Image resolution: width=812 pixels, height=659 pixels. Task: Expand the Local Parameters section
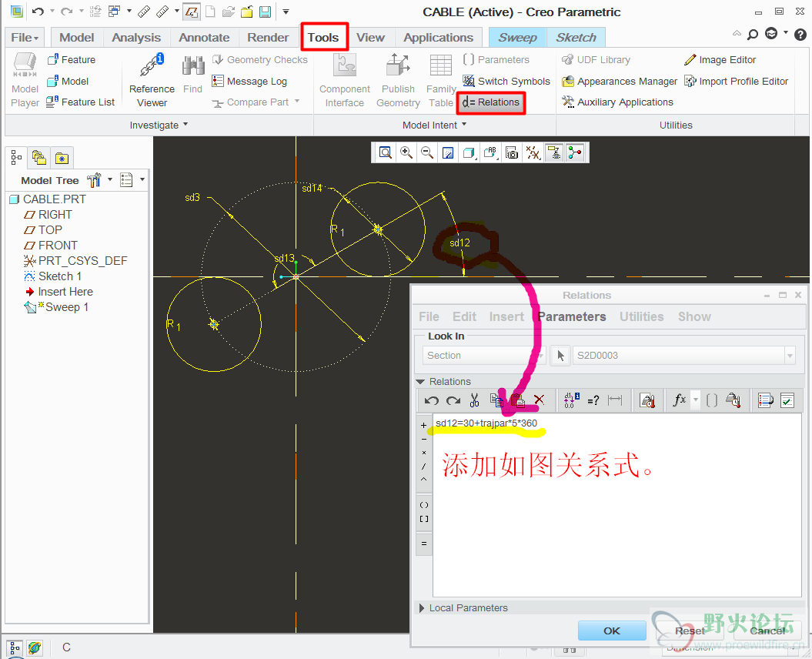tap(422, 607)
